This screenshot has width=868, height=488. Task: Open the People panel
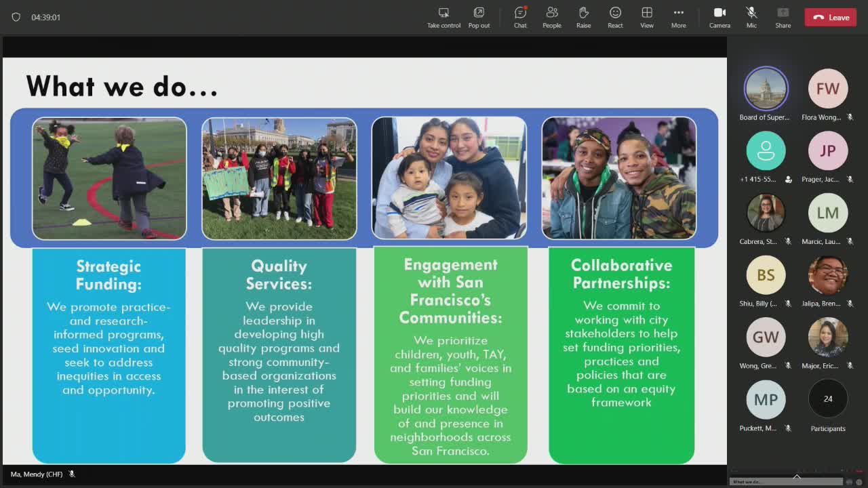[x=551, y=17]
